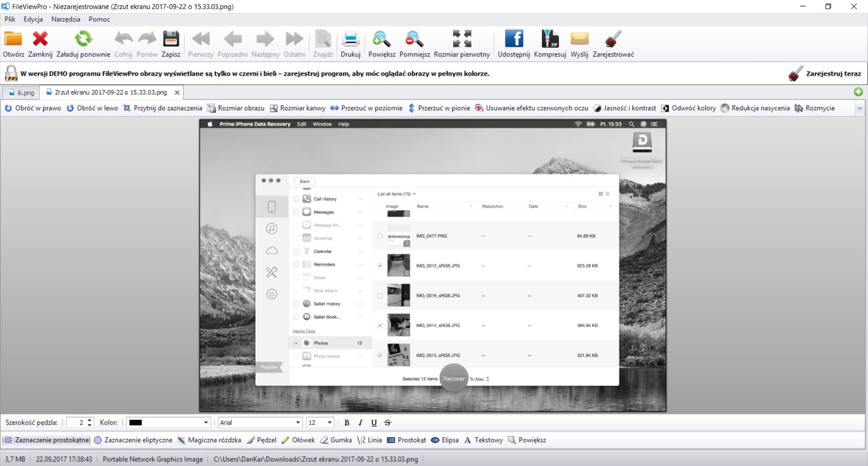The width and height of the screenshot is (868, 466).
Task: Compress file with Kompresuj icon
Action: 550,43
